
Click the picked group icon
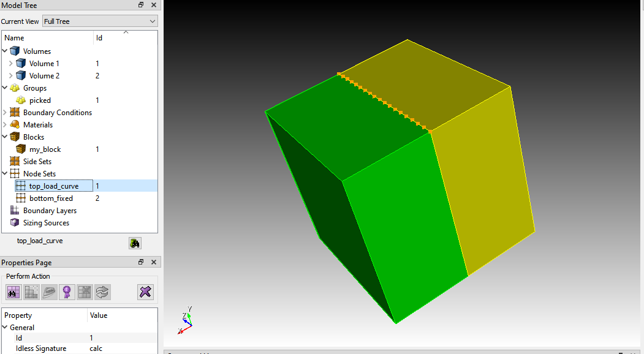pos(21,100)
